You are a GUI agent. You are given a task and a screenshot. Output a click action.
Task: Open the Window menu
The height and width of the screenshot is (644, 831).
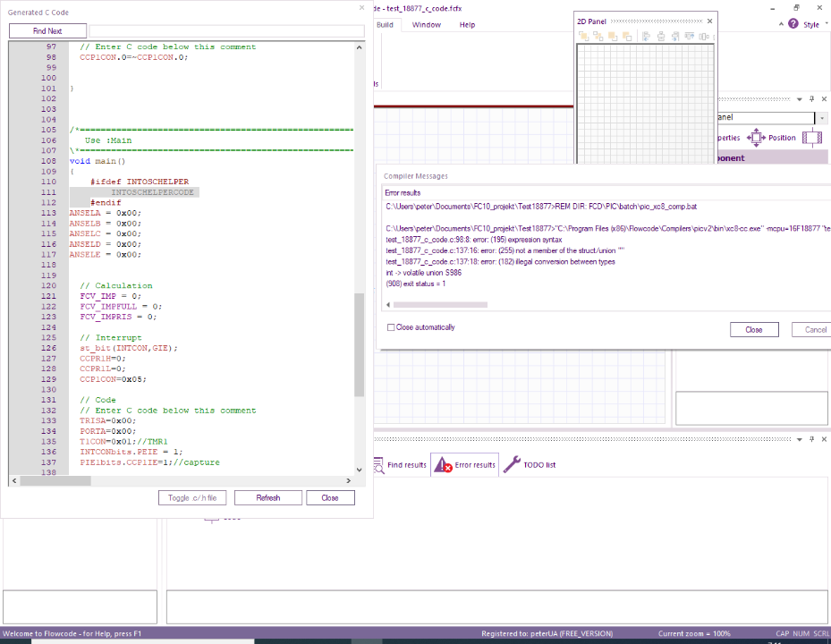426,25
